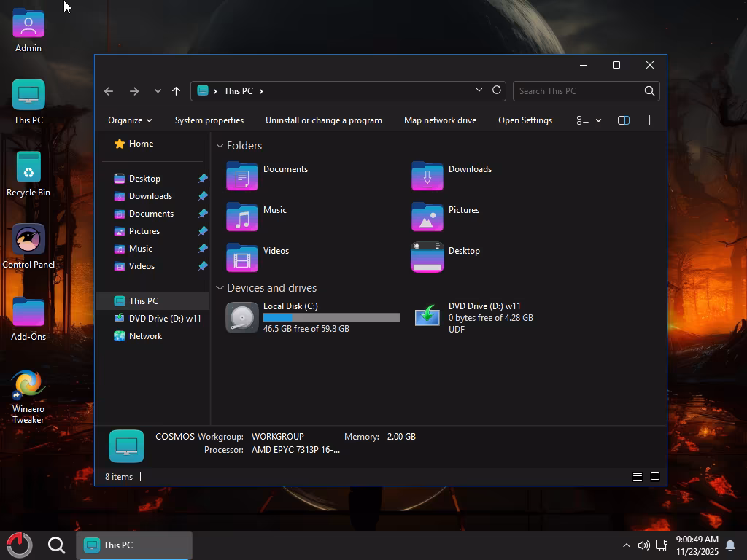Screen dimensions: 747x560
Task: Click the search magnifier icon in Explorer
Action: (649, 91)
